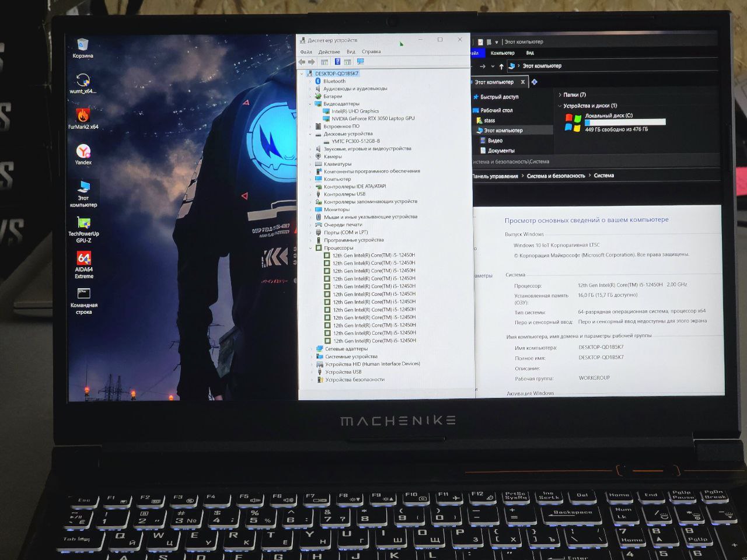Click Видео in the Explorer sidebar
Viewport: 747px width, 560px height.
coord(495,141)
